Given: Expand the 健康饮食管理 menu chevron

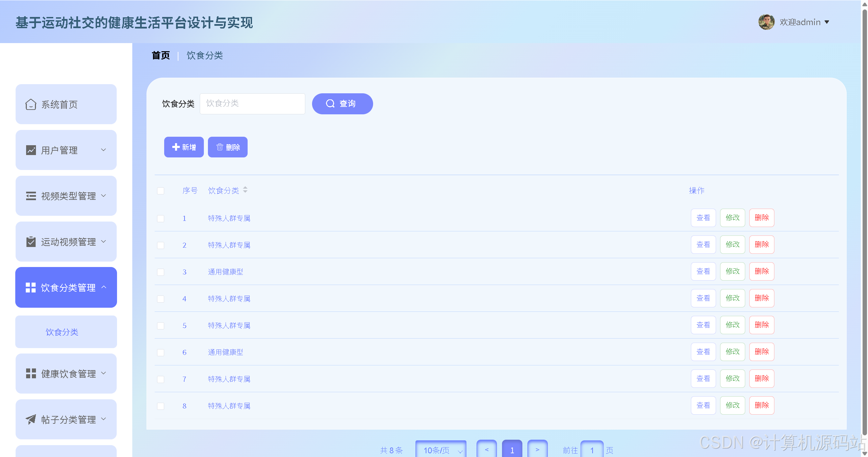Looking at the screenshot, I should click(104, 373).
